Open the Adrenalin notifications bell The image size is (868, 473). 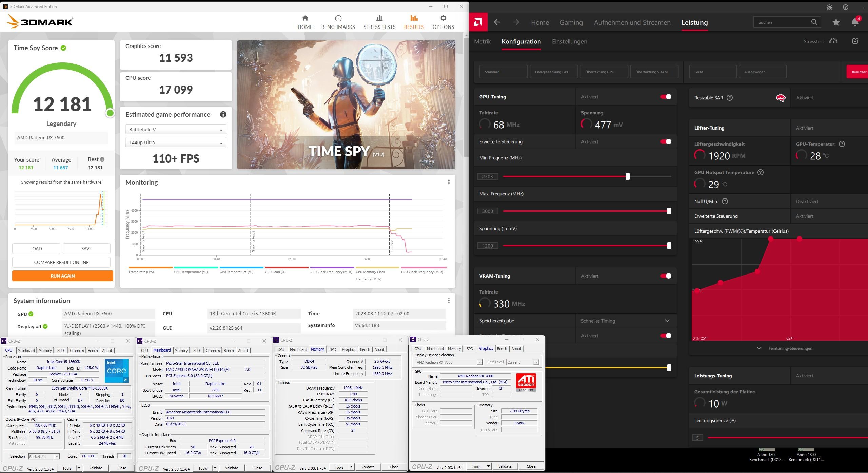click(855, 22)
